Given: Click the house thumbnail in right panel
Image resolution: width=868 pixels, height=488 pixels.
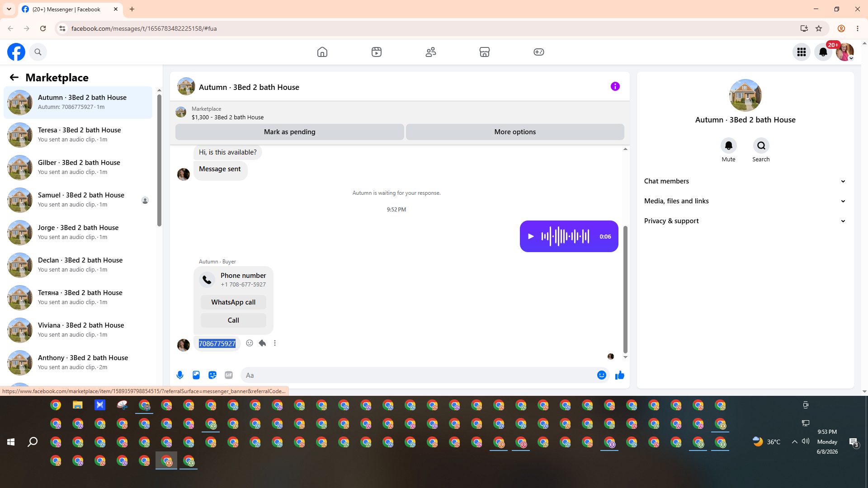Looking at the screenshot, I should 745,95.
